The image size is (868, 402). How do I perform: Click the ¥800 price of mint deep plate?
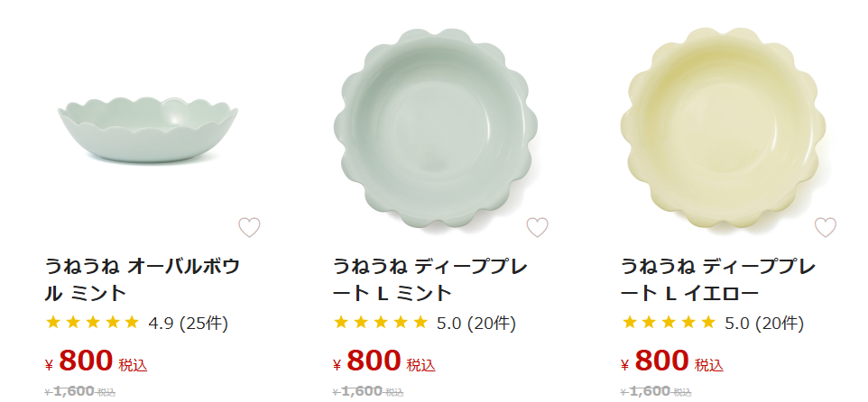(x=373, y=361)
